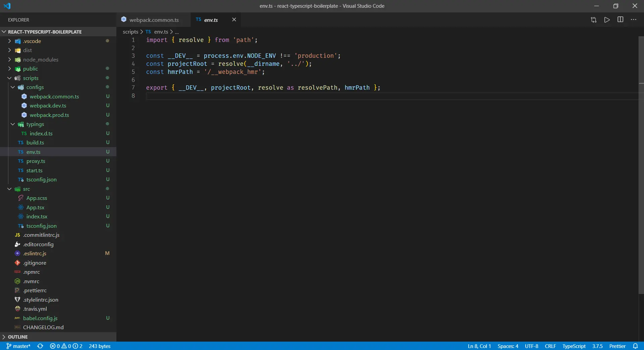This screenshot has width=644, height=350.
Task: Open .npmrc file
Action: coord(58,272)
